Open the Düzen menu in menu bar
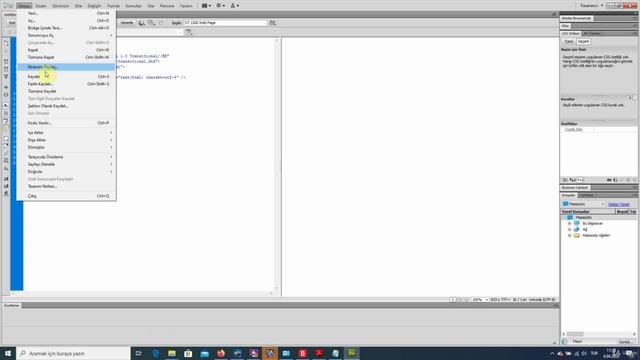The height and width of the screenshot is (360, 640). pyautogui.click(x=40, y=6)
